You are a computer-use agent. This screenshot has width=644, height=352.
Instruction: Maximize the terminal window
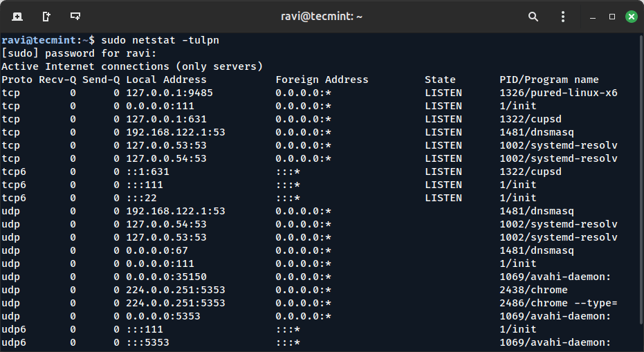pos(611,16)
